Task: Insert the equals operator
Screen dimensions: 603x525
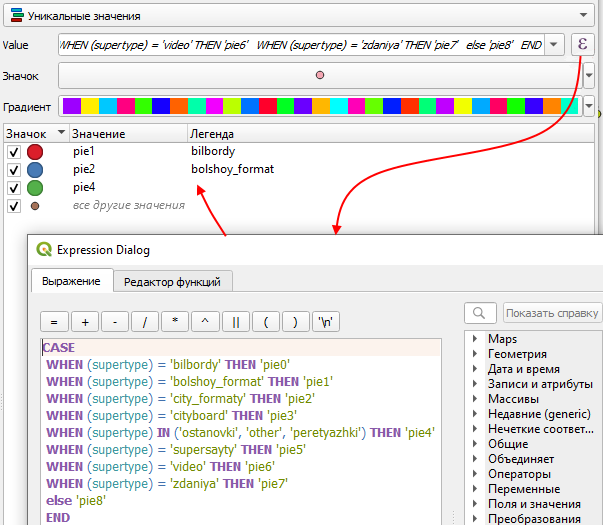Action: pos(53,322)
